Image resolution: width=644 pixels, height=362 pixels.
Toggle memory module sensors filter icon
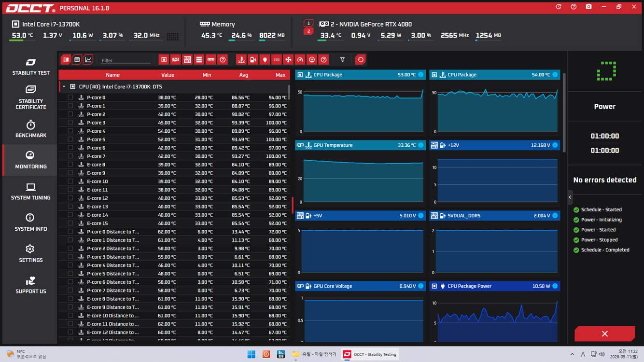tap(211, 60)
